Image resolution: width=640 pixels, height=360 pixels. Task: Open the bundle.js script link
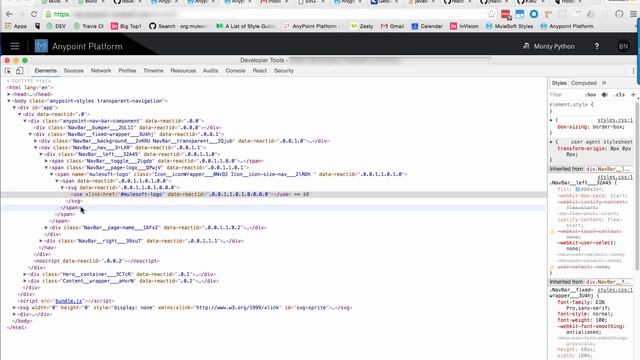point(69,301)
